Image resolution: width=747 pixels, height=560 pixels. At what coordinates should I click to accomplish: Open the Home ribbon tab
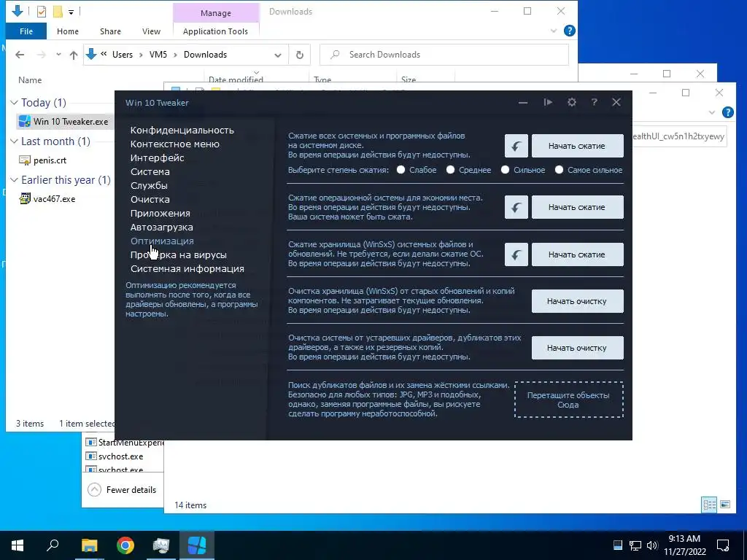click(x=68, y=31)
